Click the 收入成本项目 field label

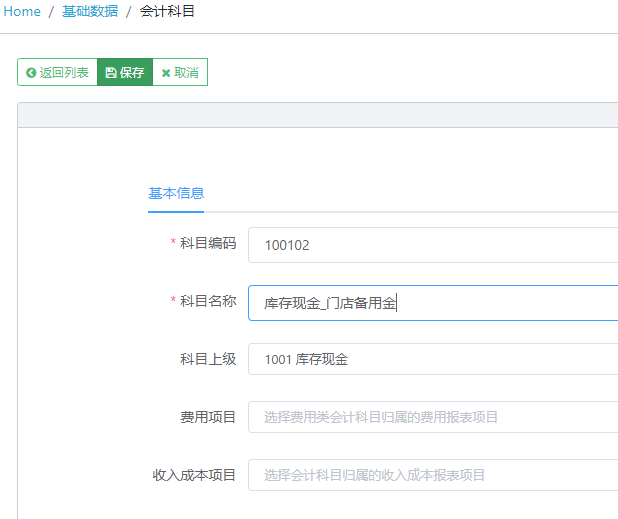click(x=194, y=475)
